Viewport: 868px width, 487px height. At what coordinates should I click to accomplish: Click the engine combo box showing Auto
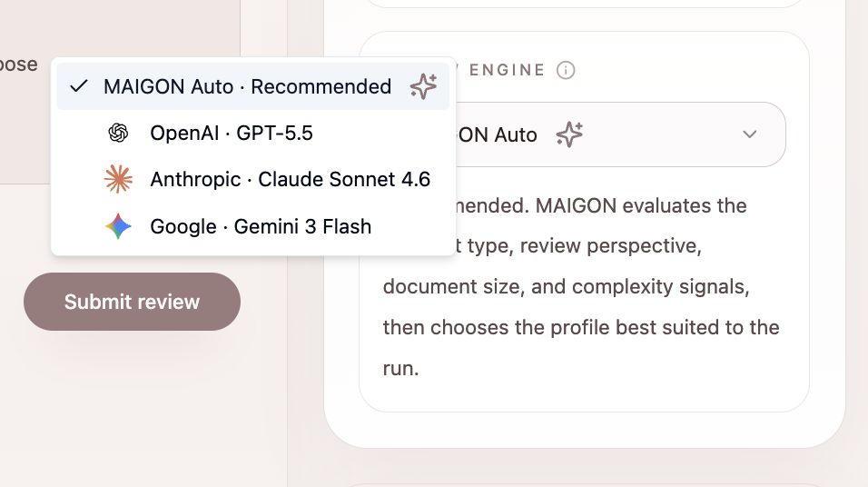620,134
